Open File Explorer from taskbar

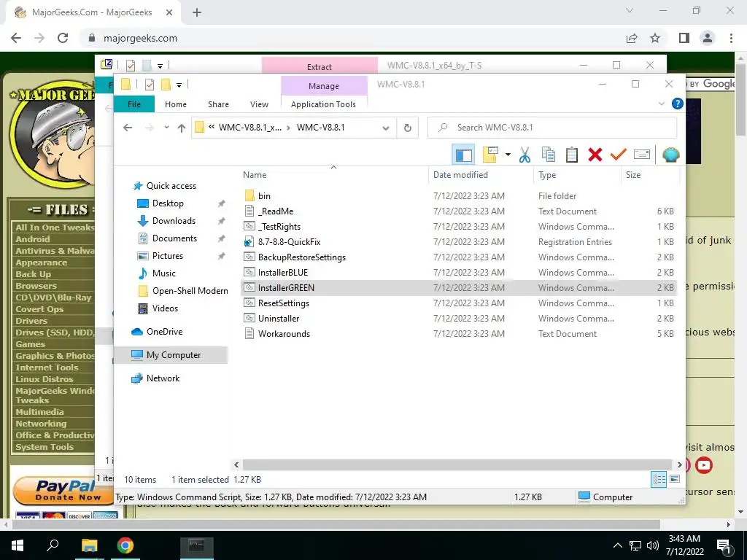pyautogui.click(x=89, y=545)
